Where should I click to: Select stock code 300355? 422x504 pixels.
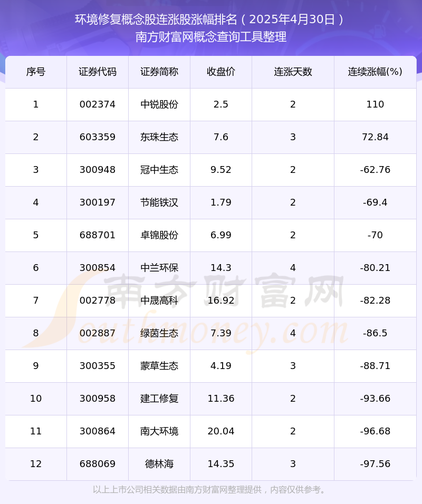[x=98, y=366]
